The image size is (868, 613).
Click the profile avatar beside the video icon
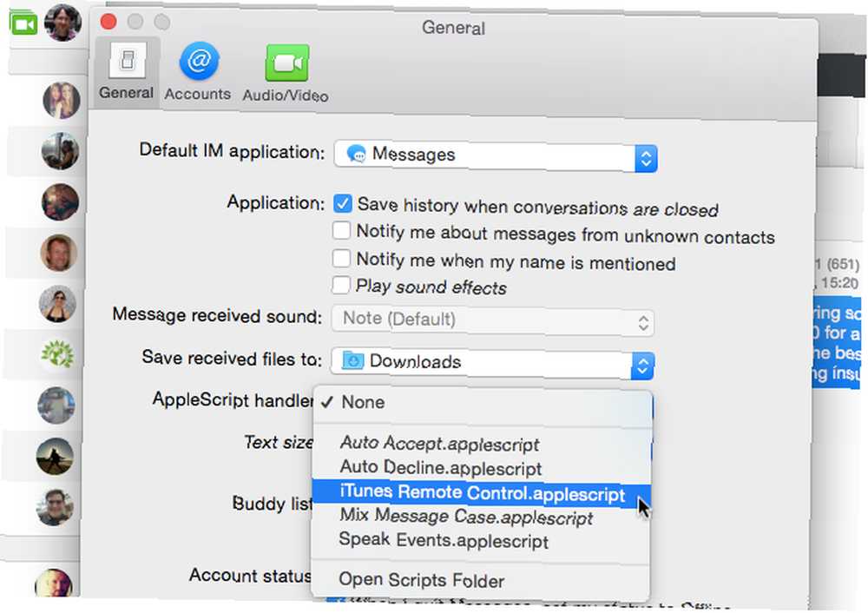[63, 23]
